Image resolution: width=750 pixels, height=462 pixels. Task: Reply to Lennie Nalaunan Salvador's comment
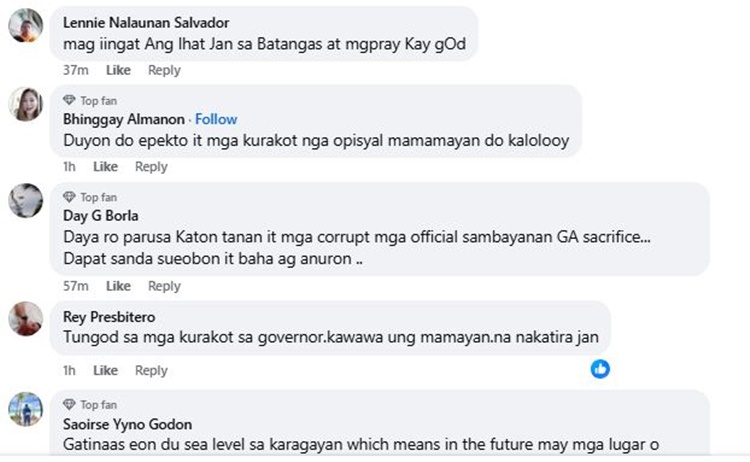(x=164, y=70)
